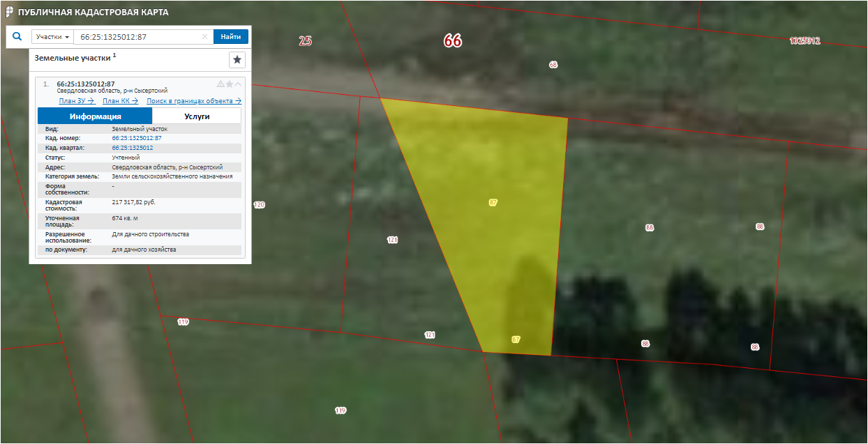Click into the cadastral number search field

click(136, 37)
